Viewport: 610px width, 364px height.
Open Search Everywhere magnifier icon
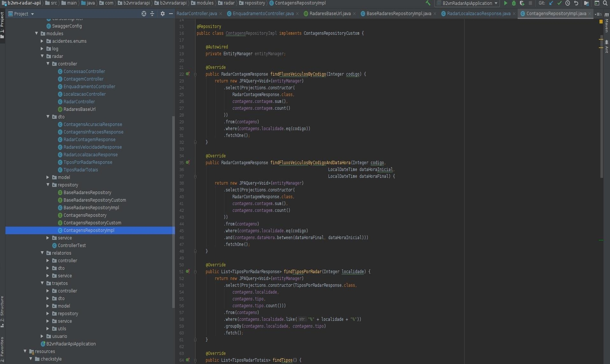click(605, 3)
